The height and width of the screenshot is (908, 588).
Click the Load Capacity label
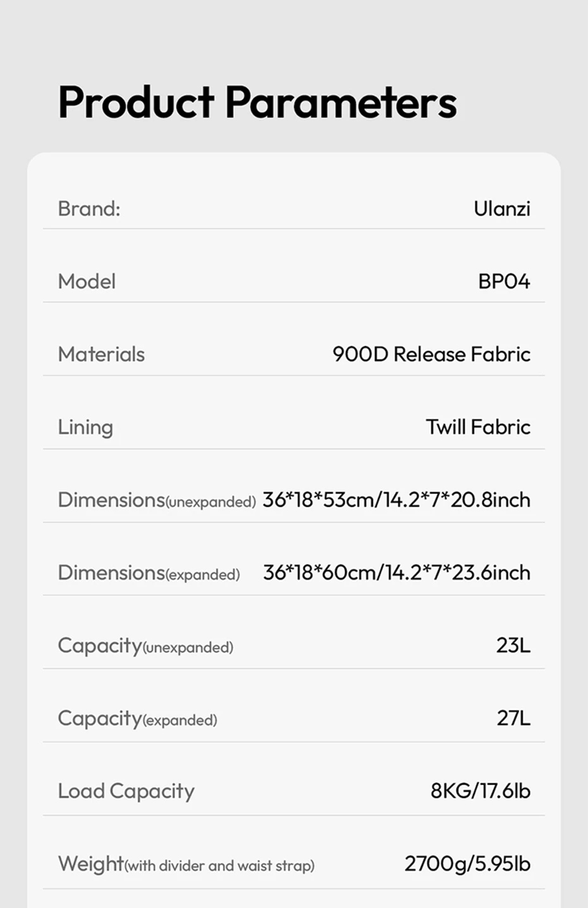[x=126, y=791]
